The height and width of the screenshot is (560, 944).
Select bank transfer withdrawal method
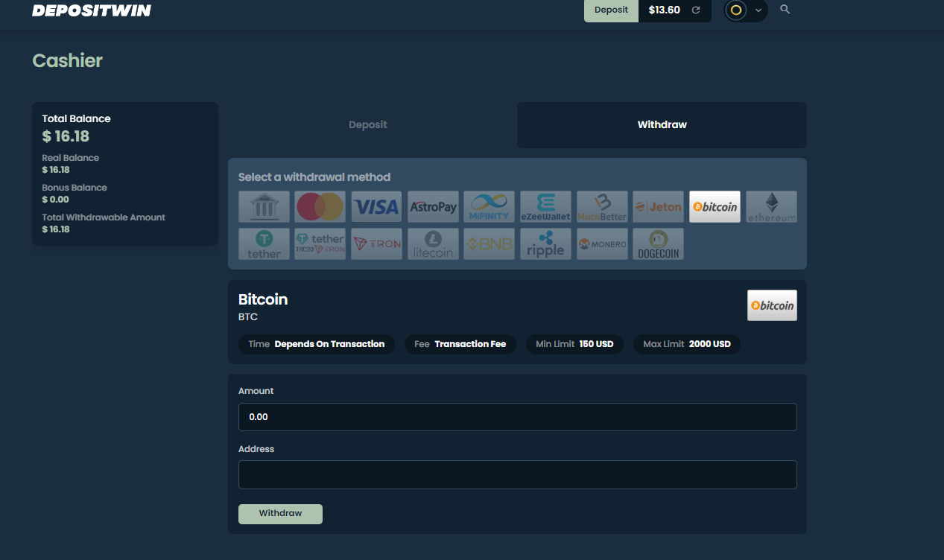[264, 207]
